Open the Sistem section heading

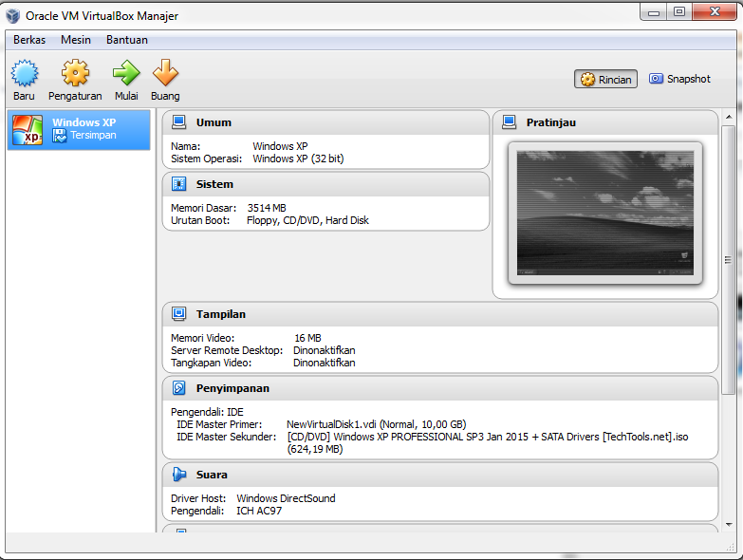point(214,184)
